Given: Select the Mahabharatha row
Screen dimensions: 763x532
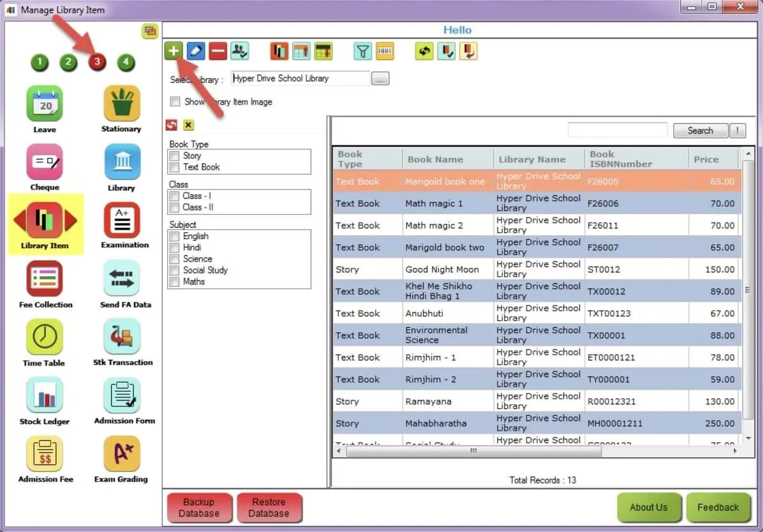Looking at the screenshot, I should point(537,423).
